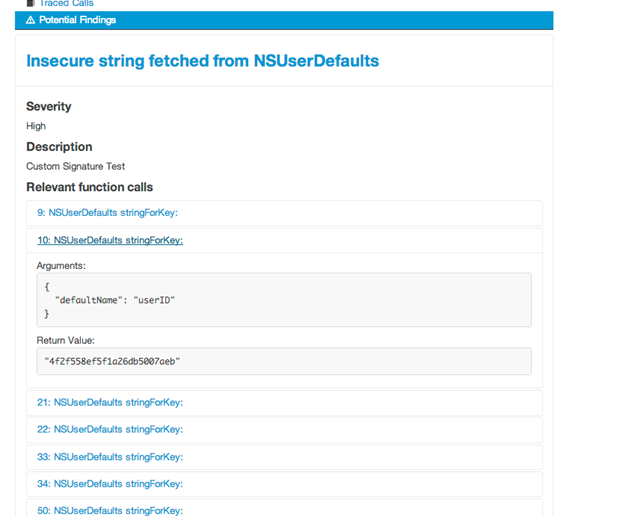
Task: Click the Traced Calls icon at top
Action: (x=30, y=4)
